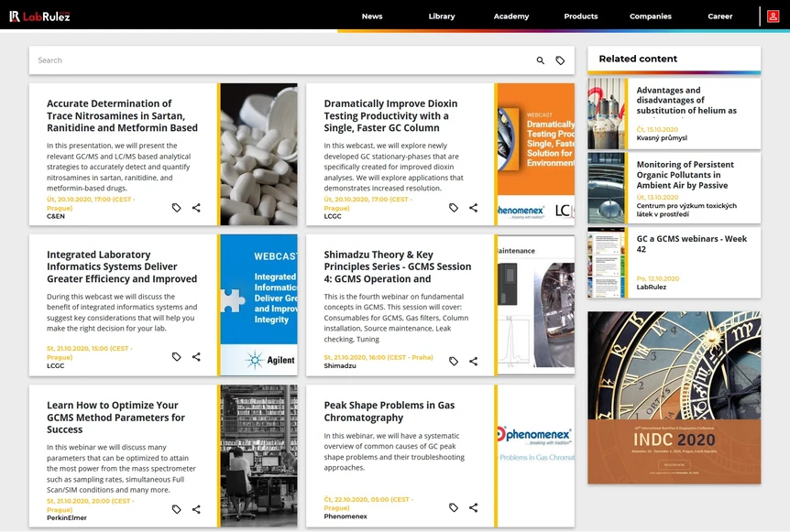This screenshot has height=532, width=790.
Task: Click the 'Shimadzu' organizer label
Action: (340, 366)
